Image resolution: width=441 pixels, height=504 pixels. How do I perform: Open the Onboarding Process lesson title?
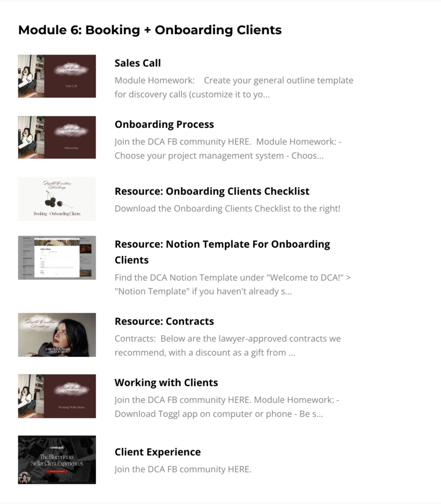pyautogui.click(x=164, y=124)
